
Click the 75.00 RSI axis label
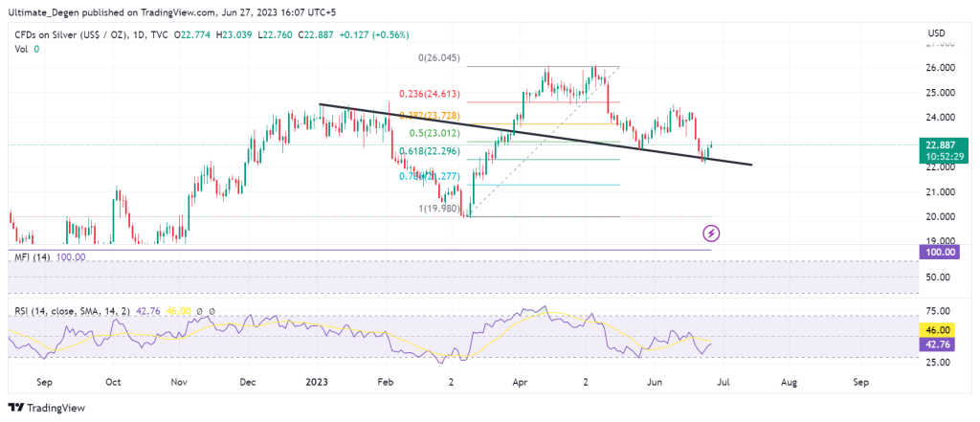[x=936, y=311]
